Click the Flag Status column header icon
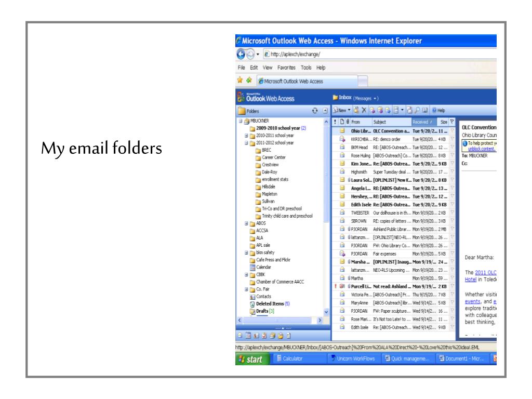532x399 pixels. click(x=452, y=122)
